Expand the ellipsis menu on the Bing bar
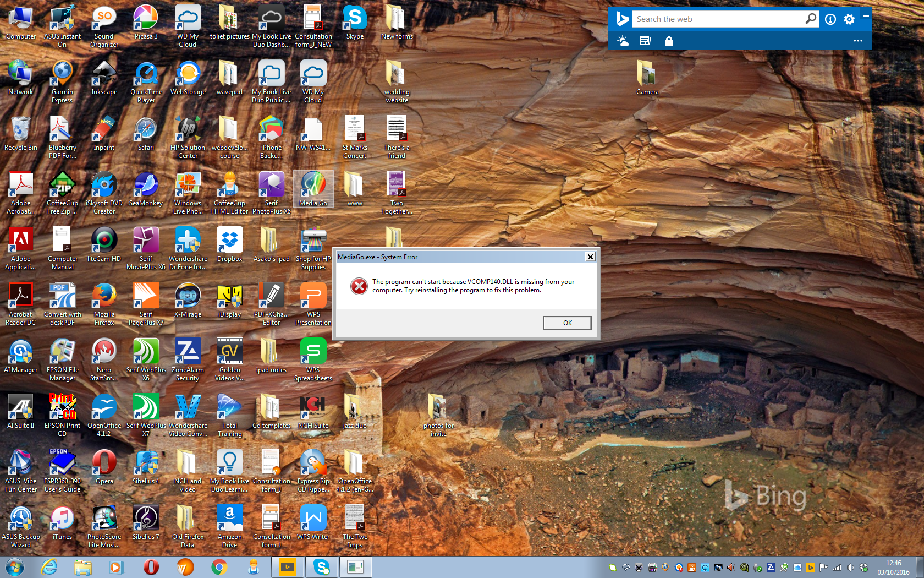924x578 pixels. point(858,40)
